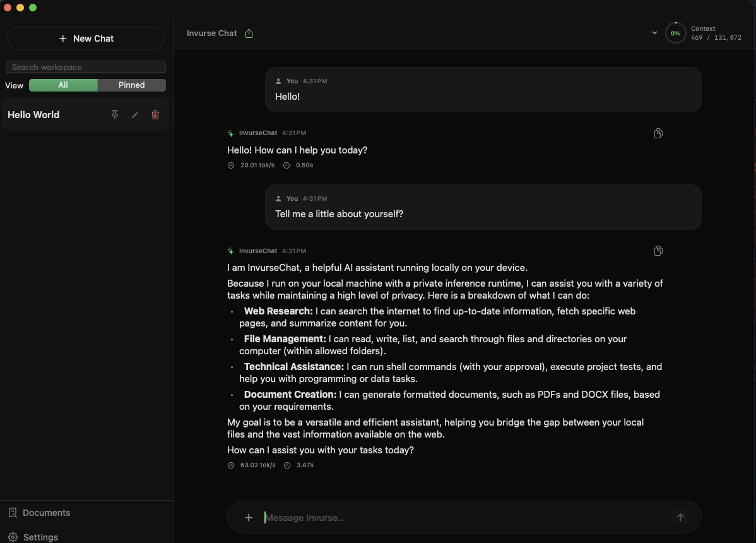Rename the Hello World chat with pencil icon
This screenshot has height=543, width=756.
[135, 114]
